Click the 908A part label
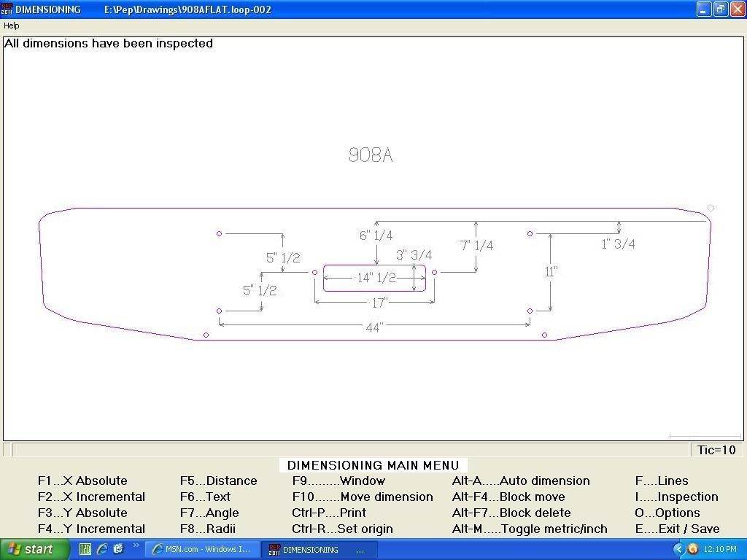This screenshot has width=747, height=560. pyautogui.click(x=371, y=155)
